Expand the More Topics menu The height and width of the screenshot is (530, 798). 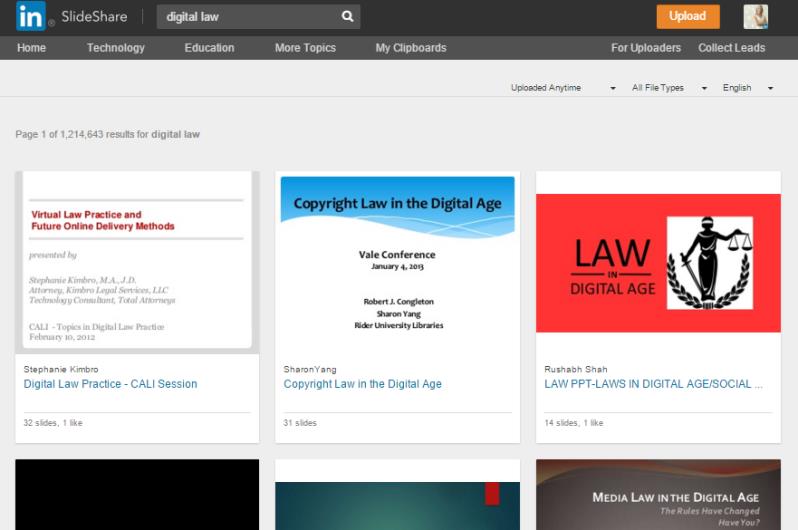[x=305, y=48]
